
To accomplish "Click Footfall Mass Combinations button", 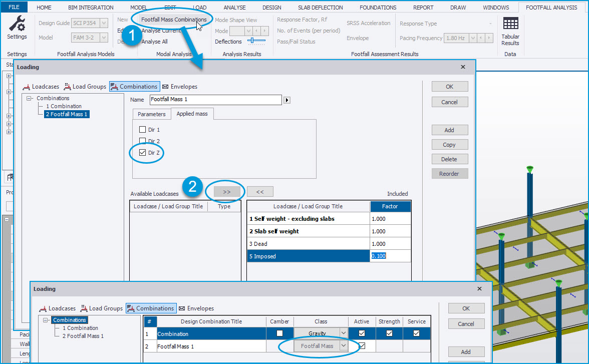I will click(x=173, y=20).
